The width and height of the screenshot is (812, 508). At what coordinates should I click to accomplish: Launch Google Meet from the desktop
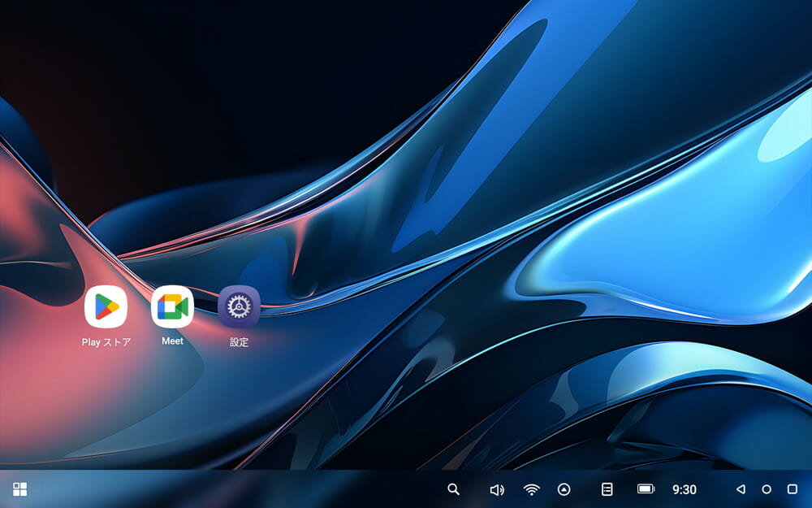(172, 306)
